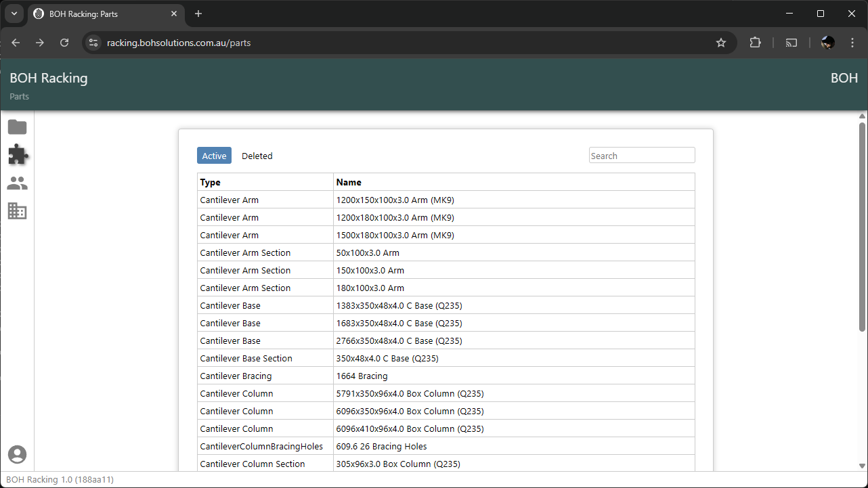Open the Chrome three-dot menu
The width and height of the screenshot is (868, 488).
click(x=852, y=43)
